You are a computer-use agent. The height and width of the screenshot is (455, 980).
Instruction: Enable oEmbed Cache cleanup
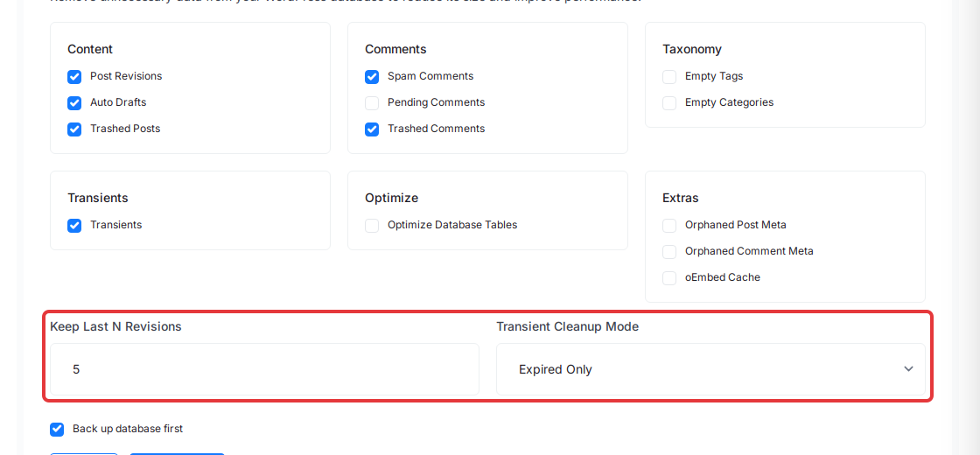669,278
